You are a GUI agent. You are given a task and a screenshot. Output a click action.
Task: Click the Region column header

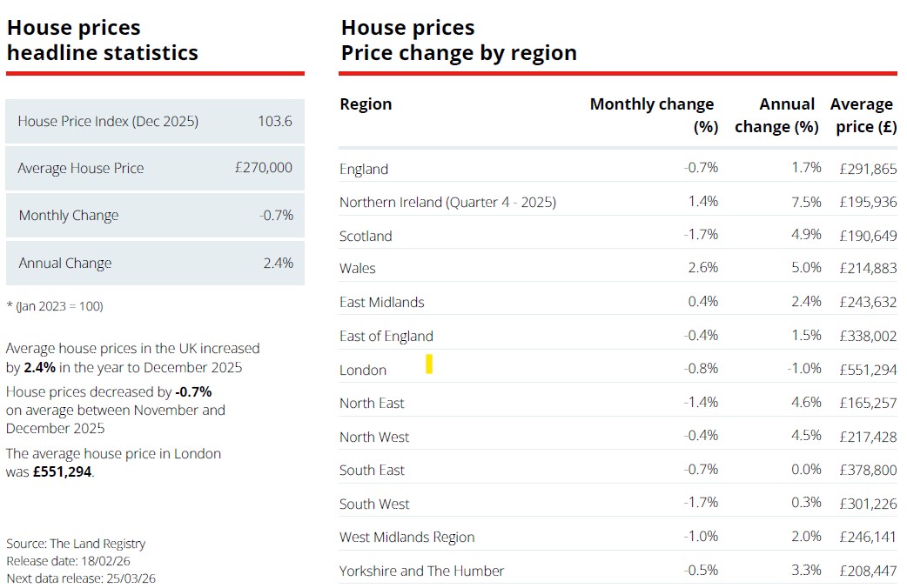[x=366, y=104]
